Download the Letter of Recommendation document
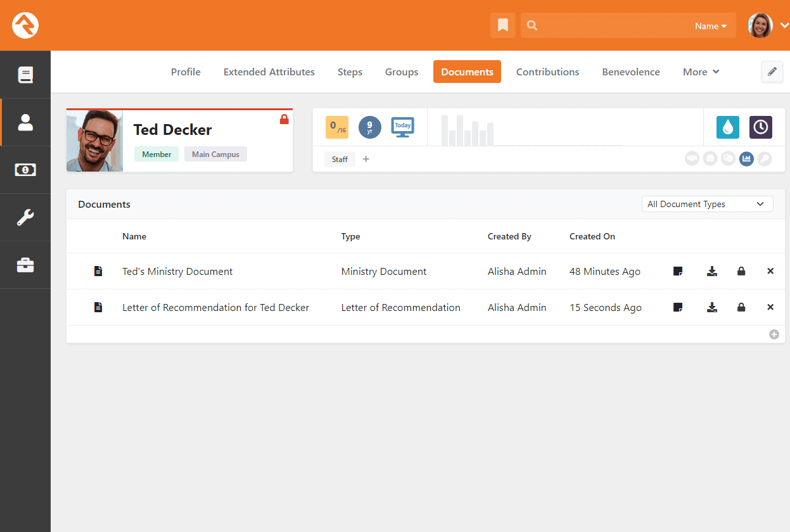 click(712, 307)
